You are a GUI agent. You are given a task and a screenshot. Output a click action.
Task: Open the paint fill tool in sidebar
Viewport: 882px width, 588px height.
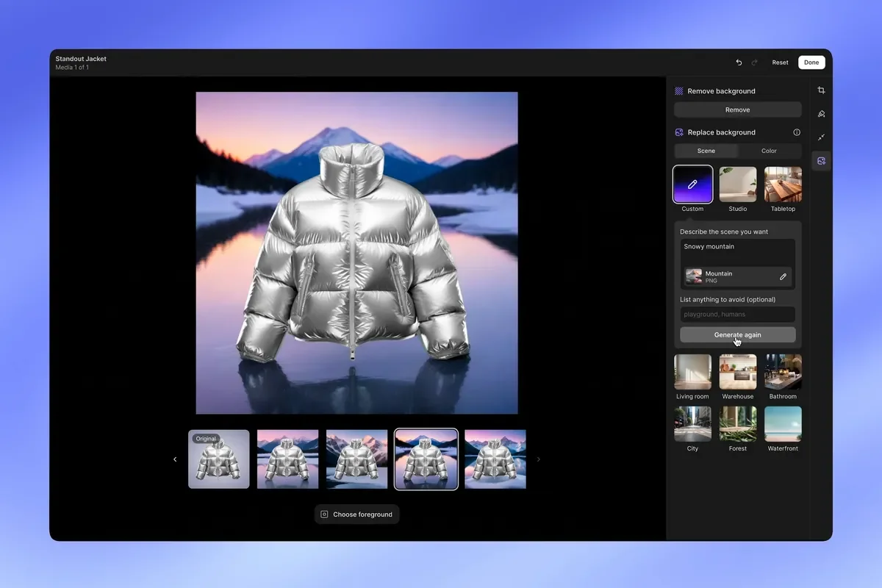click(x=821, y=114)
